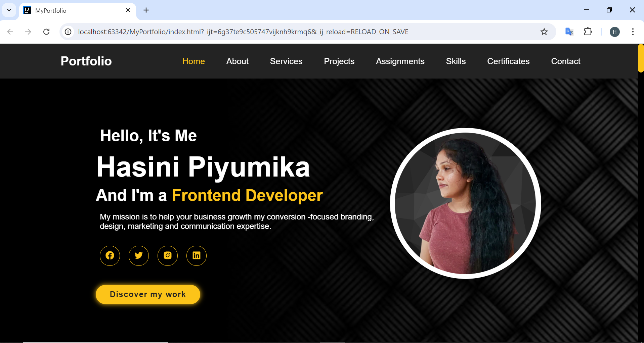Reload the page
Viewport: 644px width, 343px height.
pyautogui.click(x=47, y=32)
